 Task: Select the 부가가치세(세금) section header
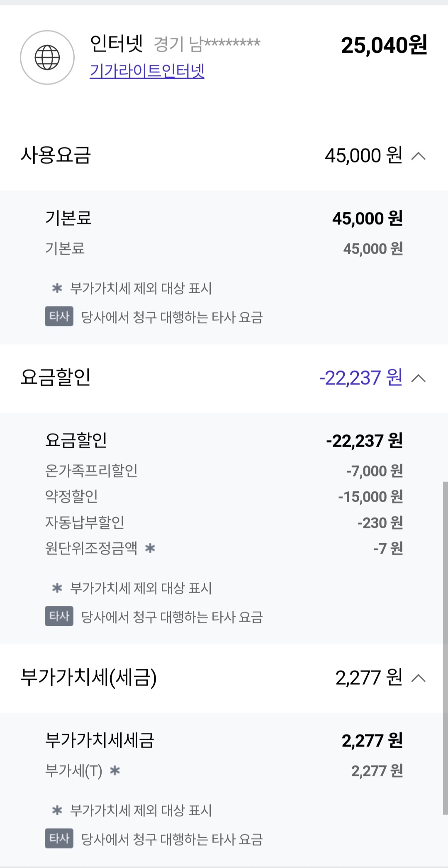click(x=88, y=678)
